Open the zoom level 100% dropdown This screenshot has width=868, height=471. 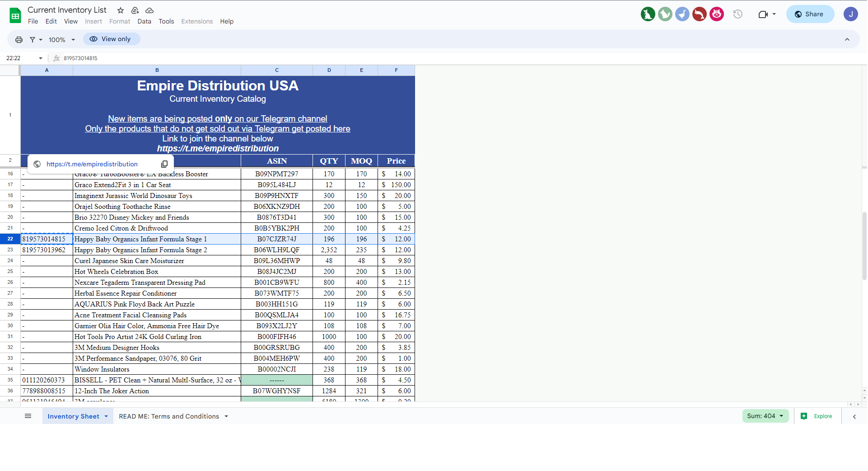(x=62, y=40)
